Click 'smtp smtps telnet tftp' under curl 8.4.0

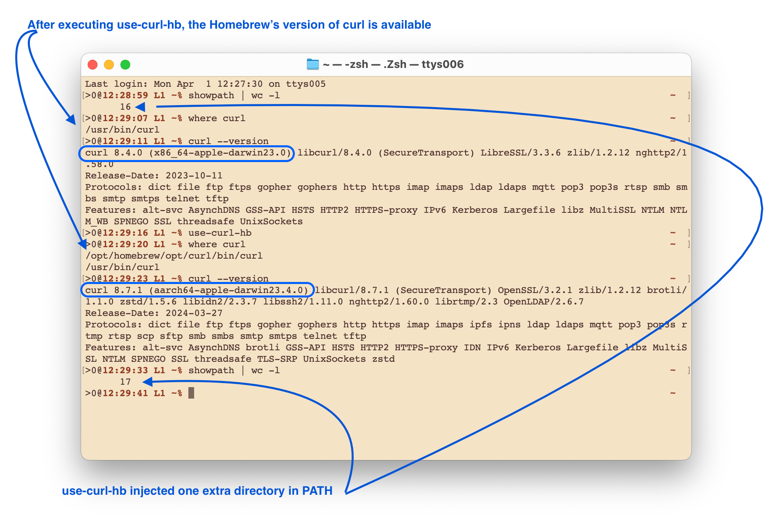click(x=165, y=198)
